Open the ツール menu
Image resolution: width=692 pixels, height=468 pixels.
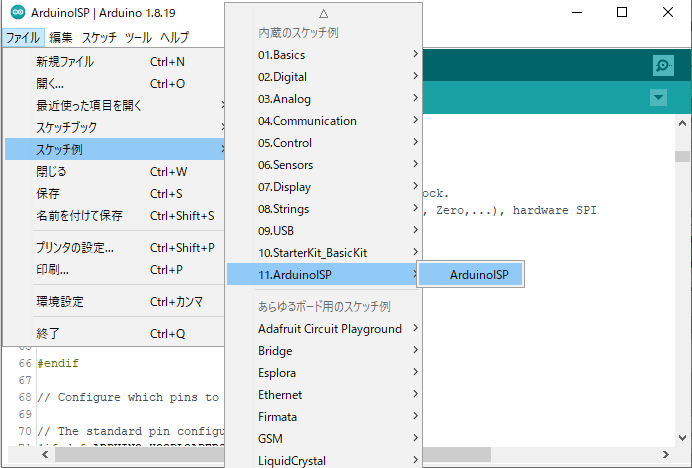[x=138, y=38]
